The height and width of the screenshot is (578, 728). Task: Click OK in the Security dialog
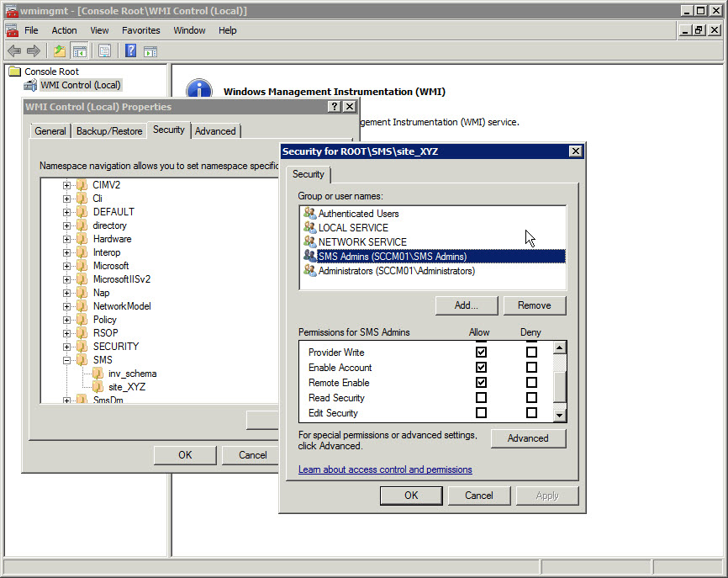click(411, 496)
